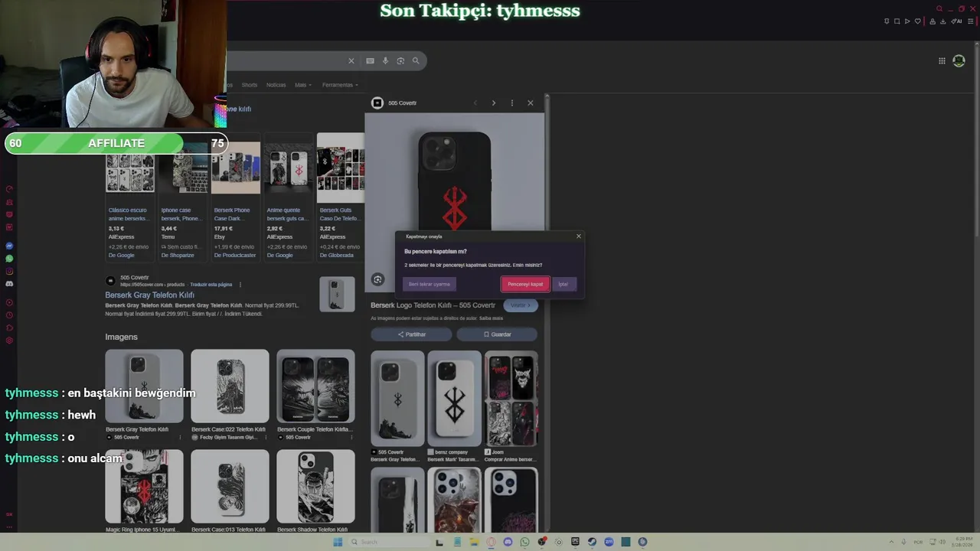Screen dimensions: 980x551
Task: Close the 505 Covertr image preview panel
Action: pos(531,103)
